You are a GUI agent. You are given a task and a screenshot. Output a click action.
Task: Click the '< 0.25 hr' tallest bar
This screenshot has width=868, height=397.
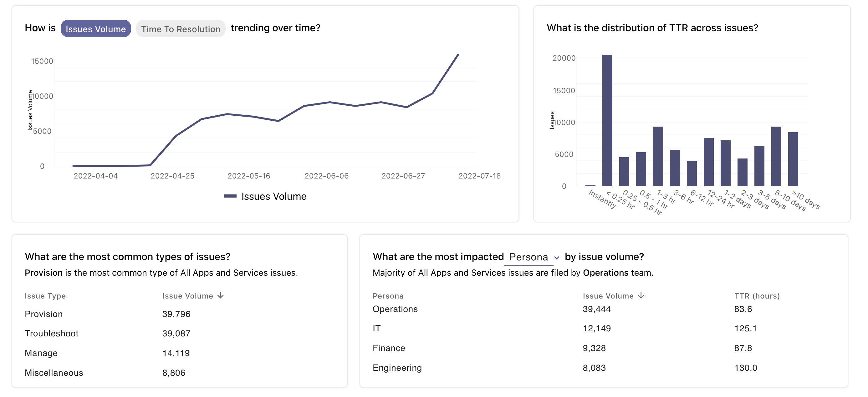click(x=607, y=120)
